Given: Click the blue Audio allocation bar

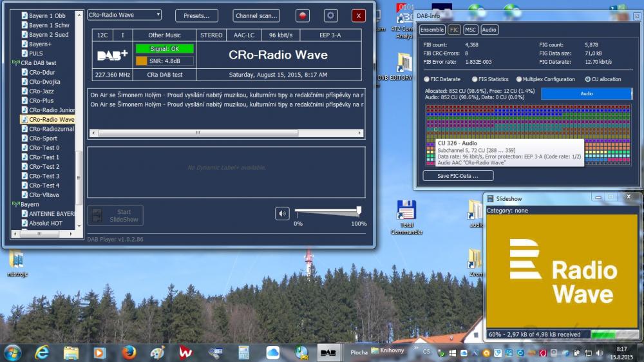Looking at the screenshot, I should point(586,93).
